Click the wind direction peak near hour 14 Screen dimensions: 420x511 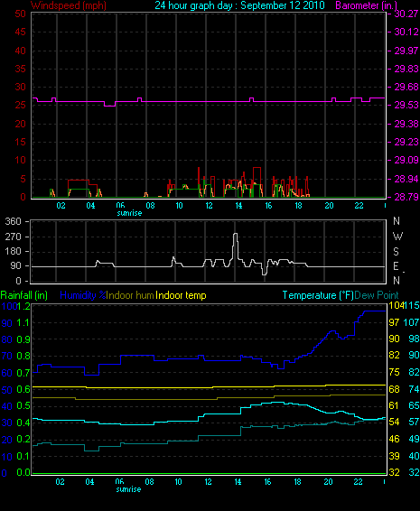(x=235, y=234)
